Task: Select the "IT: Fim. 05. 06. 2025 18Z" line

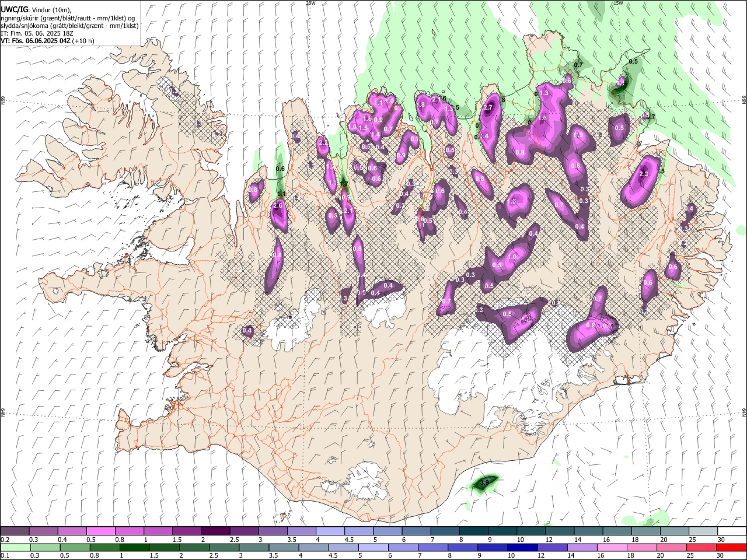Action: click(x=36, y=33)
